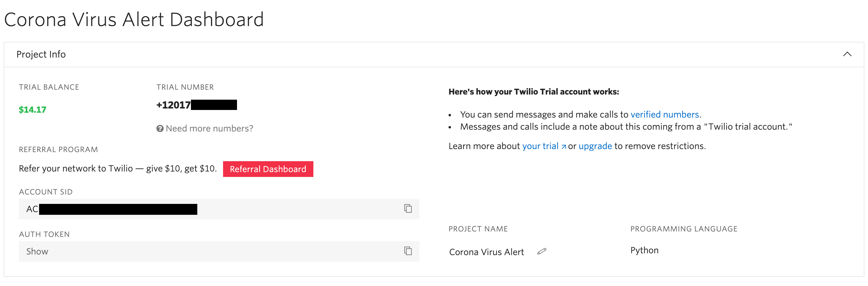Click the Corona Virus Alert Dashboard heading
The image size is (868, 286).
pos(134,19)
